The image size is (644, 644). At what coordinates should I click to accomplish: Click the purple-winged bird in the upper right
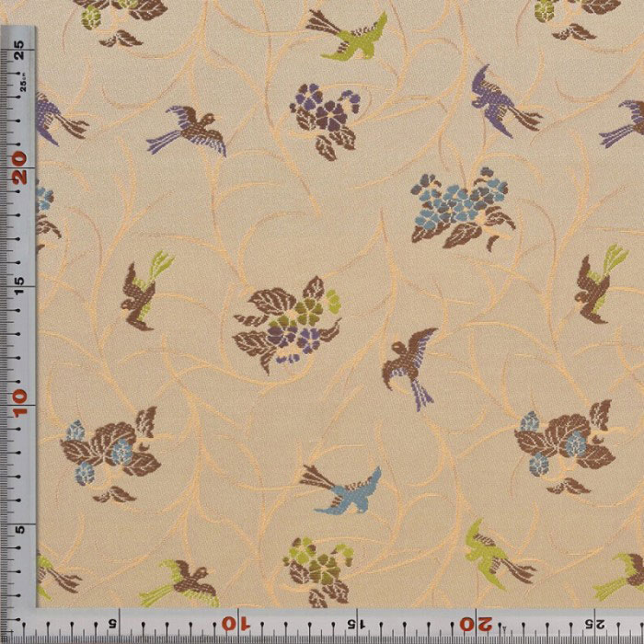[501, 103]
